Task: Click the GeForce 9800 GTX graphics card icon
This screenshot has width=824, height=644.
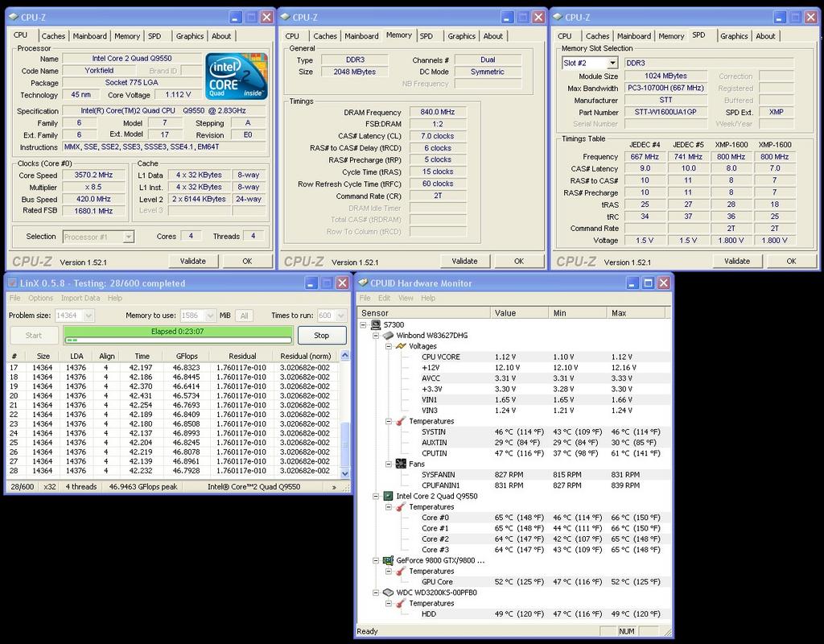Action: tap(389, 560)
